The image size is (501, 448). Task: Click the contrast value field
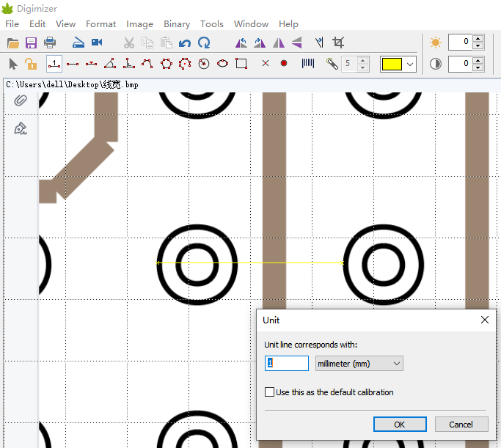(x=460, y=64)
